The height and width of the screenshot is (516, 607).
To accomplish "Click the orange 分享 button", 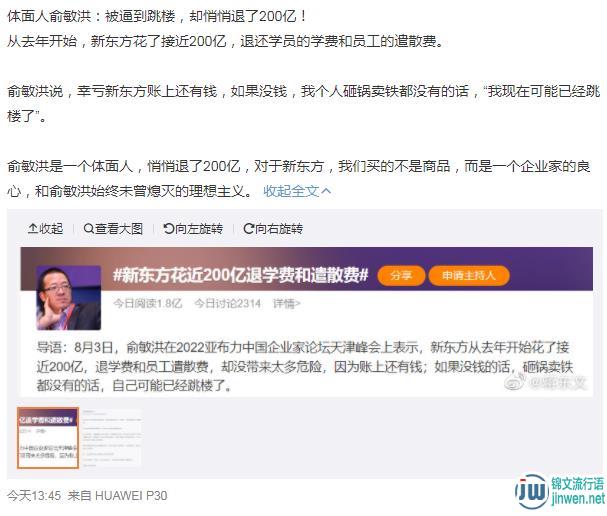I will tap(401, 276).
